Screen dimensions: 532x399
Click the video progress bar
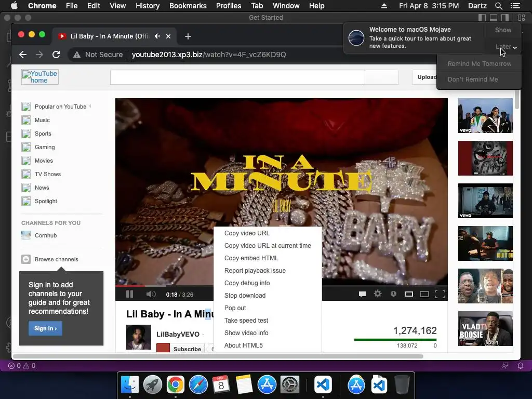coord(281,286)
